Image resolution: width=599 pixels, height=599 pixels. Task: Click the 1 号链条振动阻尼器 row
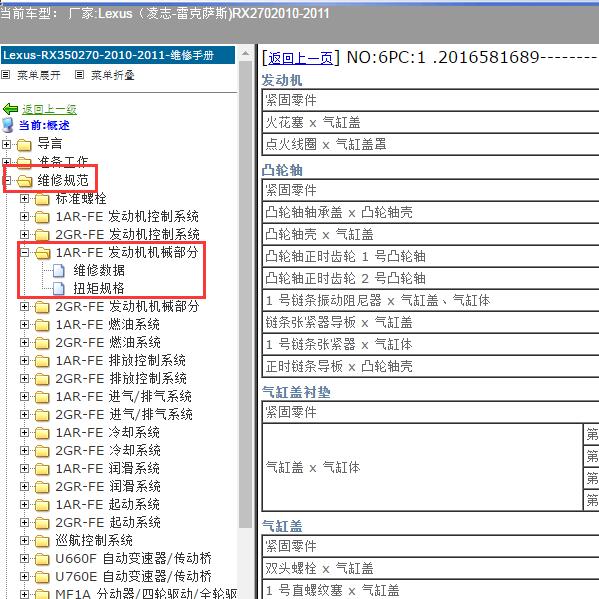(x=431, y=301)
